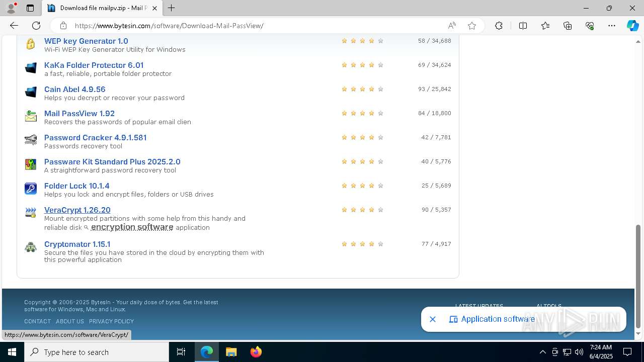The width and height of the screenshot is (644, 362).
Task: Open the volume speaker tray icon
Action: coord(579,352)
